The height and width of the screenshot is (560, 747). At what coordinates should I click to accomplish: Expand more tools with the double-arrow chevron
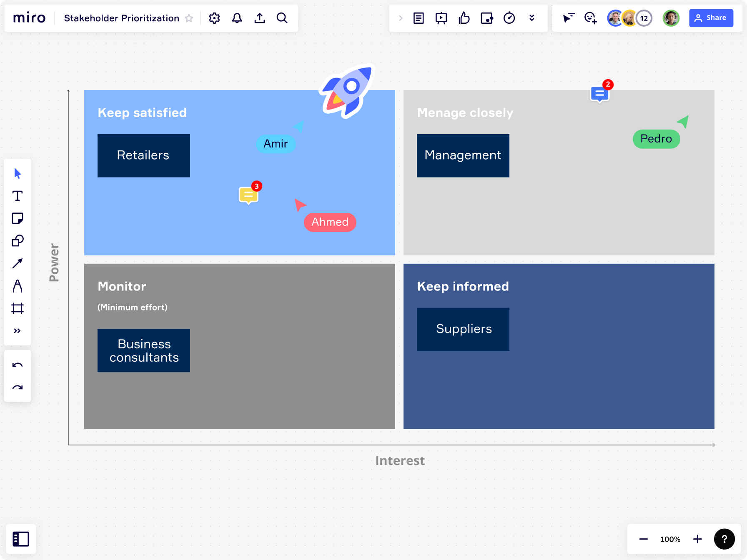[17, 330]
